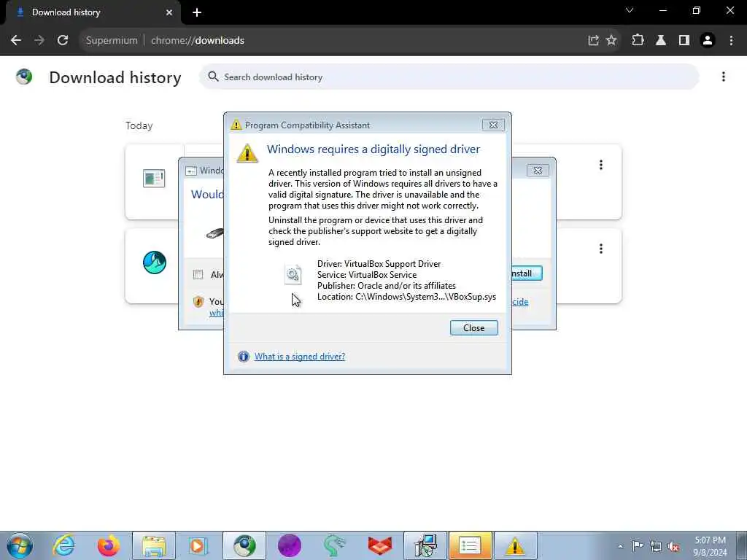Launch Internet Explorer from the taskbar

(x=64, y=545)
